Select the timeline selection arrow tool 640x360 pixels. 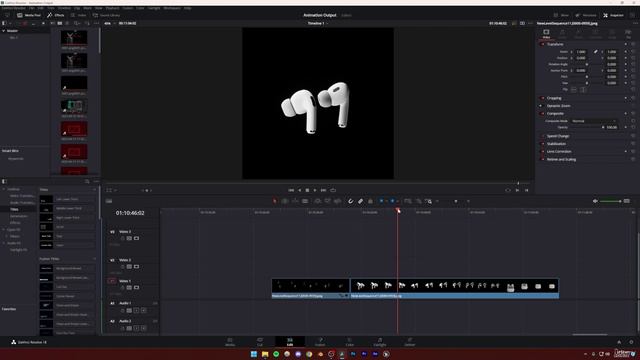pyautogui.click(x=275, y=201)
